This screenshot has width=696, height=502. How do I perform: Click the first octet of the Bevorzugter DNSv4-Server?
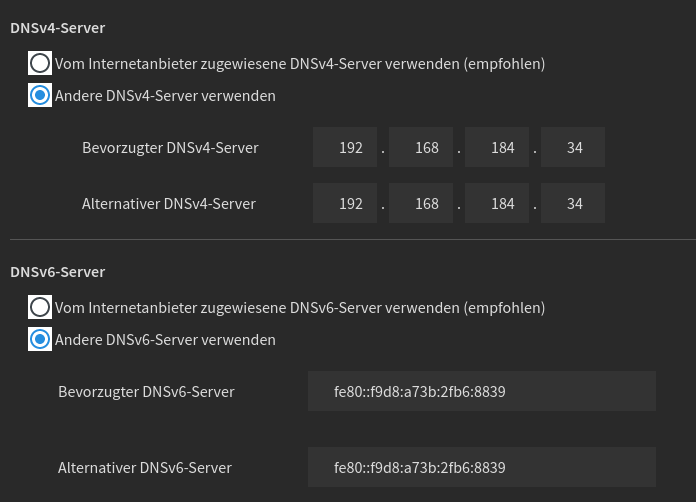pyautogui.click(x=345, y=147)
